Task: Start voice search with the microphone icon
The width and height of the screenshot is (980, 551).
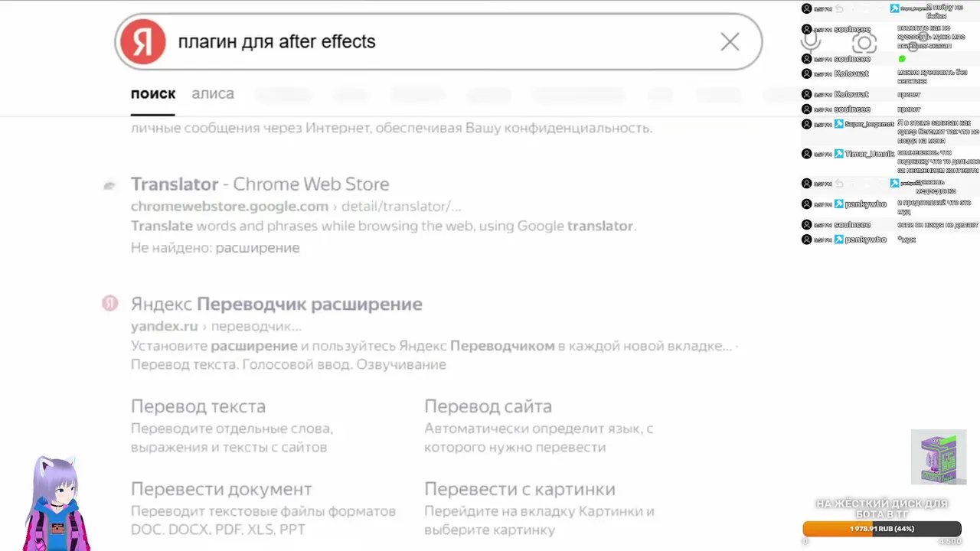Action: [811, 41]
